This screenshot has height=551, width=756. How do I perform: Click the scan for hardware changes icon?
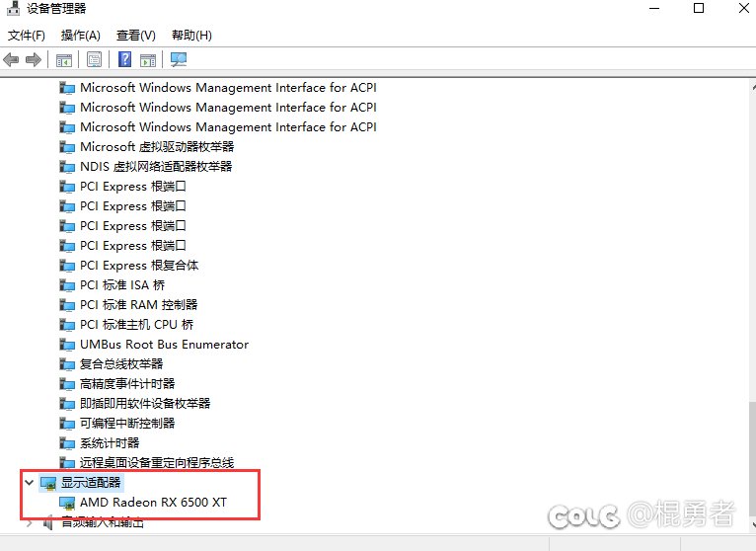(179, 60)
